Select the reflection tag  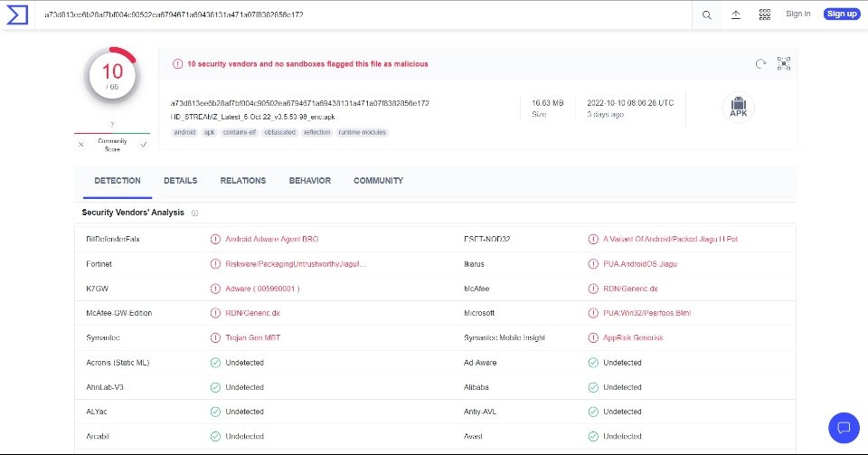(x=317, y=132)
